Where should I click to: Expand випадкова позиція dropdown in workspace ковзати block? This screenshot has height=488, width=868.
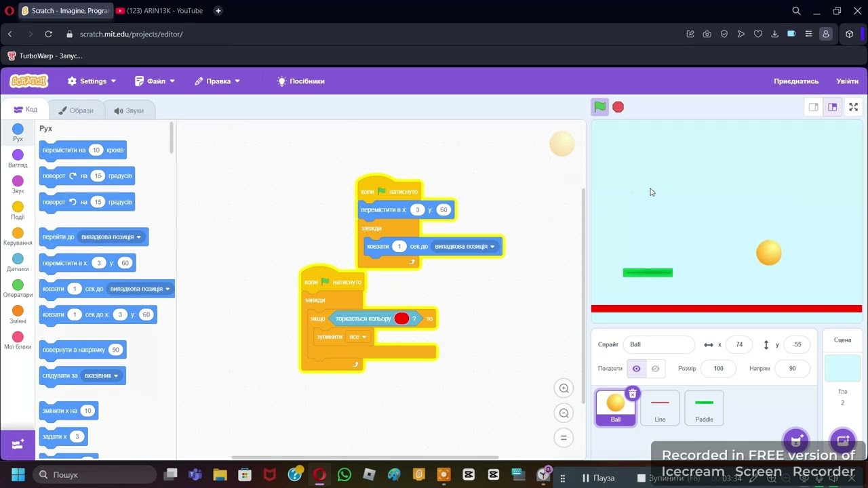(x=465, y=246)
